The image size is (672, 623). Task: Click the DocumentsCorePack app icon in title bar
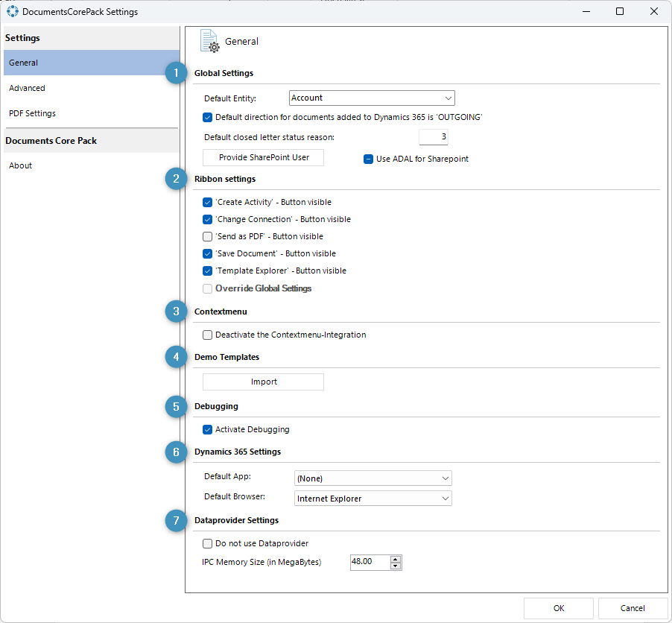coord(13,12)
